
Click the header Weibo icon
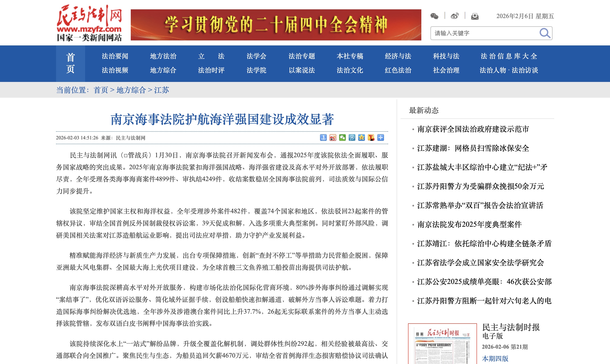454,16
